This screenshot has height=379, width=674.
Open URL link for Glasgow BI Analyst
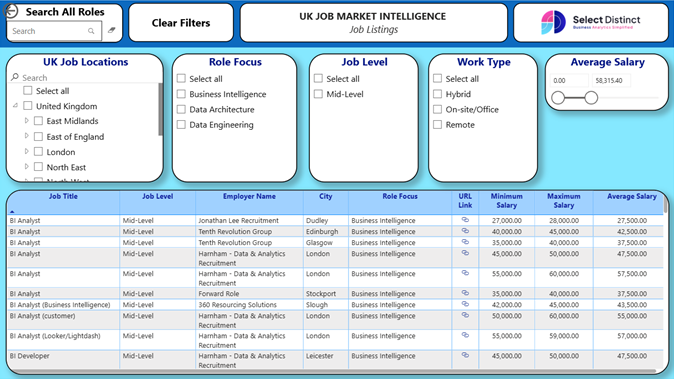point(465,242)
